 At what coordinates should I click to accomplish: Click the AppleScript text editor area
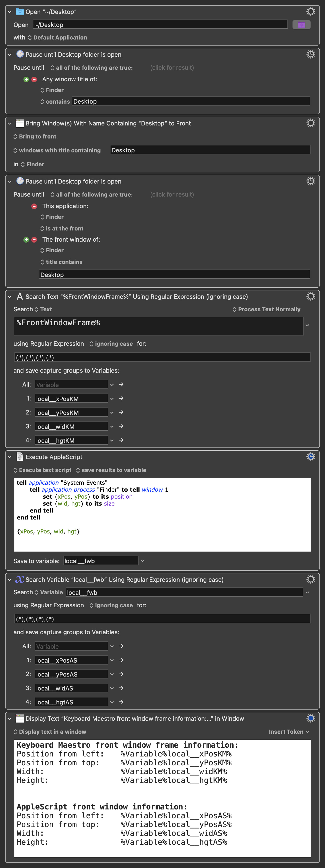pyautogui.click(x=162, y=515)
